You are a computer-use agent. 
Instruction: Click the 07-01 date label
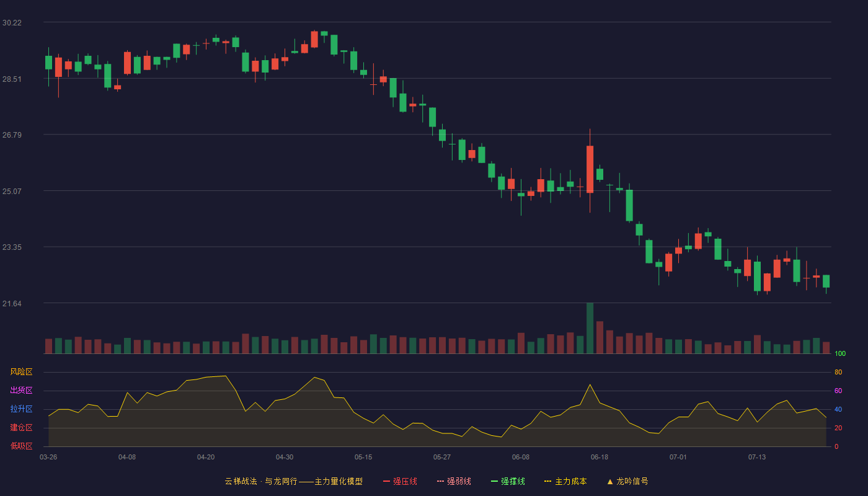[678, 457]
